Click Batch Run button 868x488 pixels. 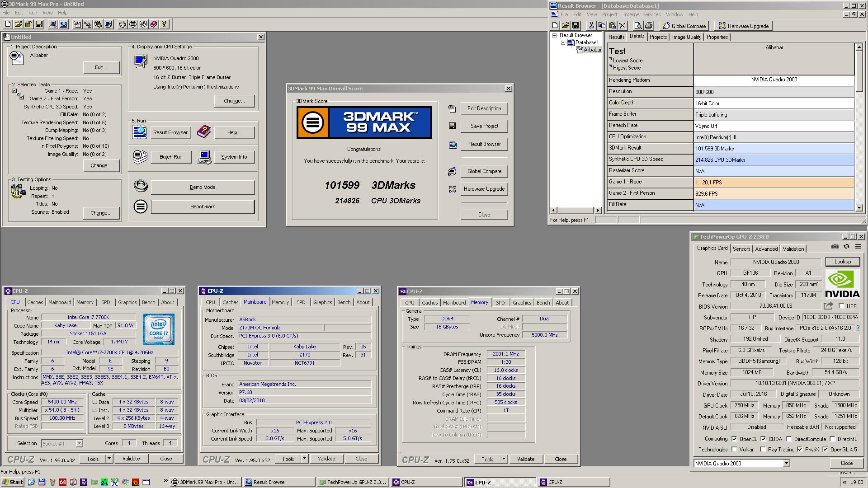(x=171, y=157)
